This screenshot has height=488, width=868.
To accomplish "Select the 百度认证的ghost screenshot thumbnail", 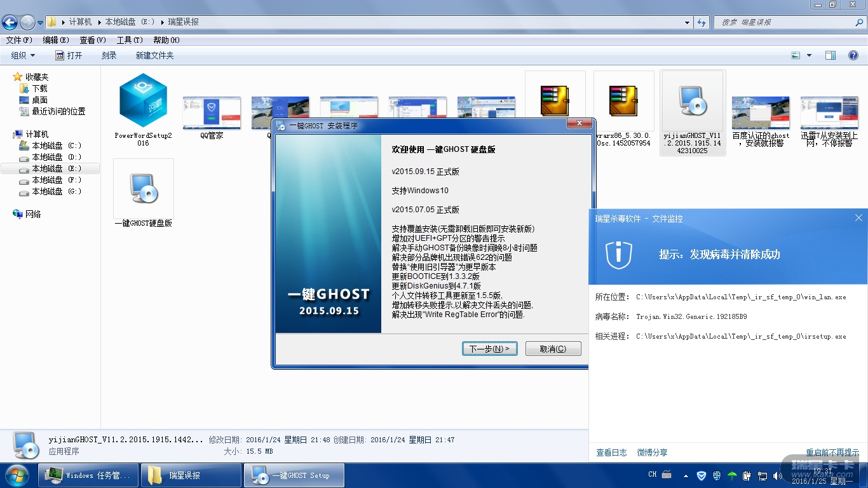I will [x=761, y=121].
